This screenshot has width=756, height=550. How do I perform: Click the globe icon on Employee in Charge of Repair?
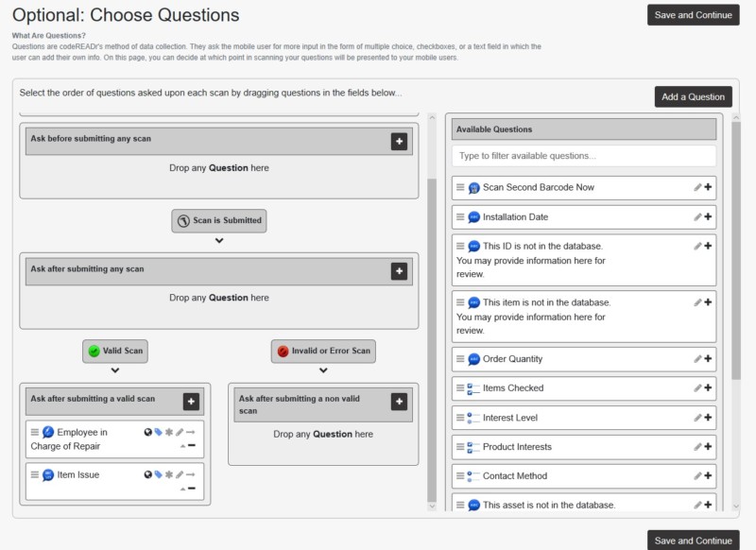coord(146,433)
